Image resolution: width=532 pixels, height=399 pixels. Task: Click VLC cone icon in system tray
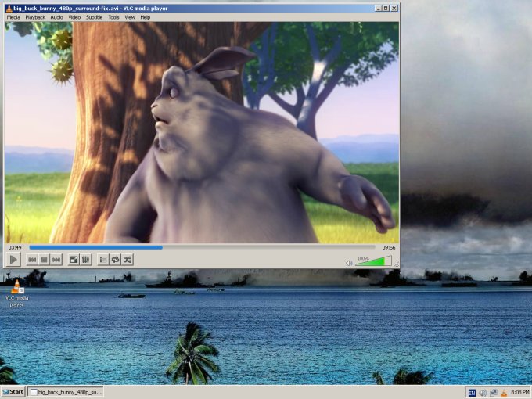(x=504, y=393)
